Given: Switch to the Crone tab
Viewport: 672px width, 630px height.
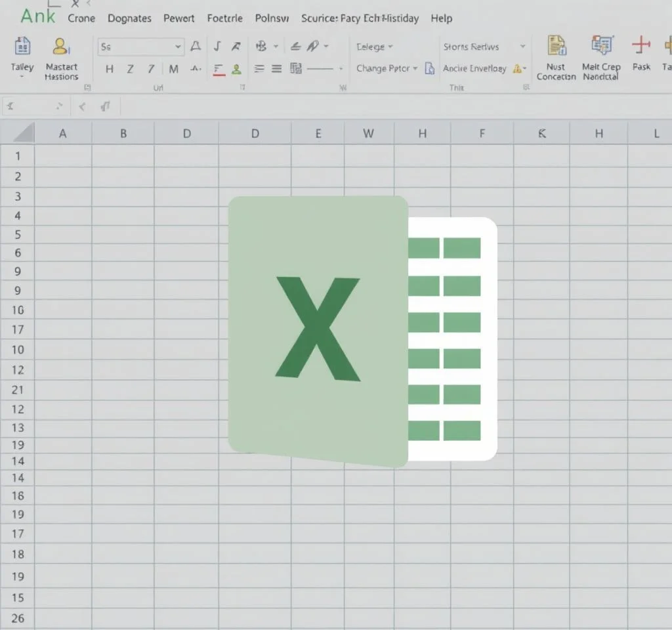Looking at the screenshot, I should (x=81, y=18).
